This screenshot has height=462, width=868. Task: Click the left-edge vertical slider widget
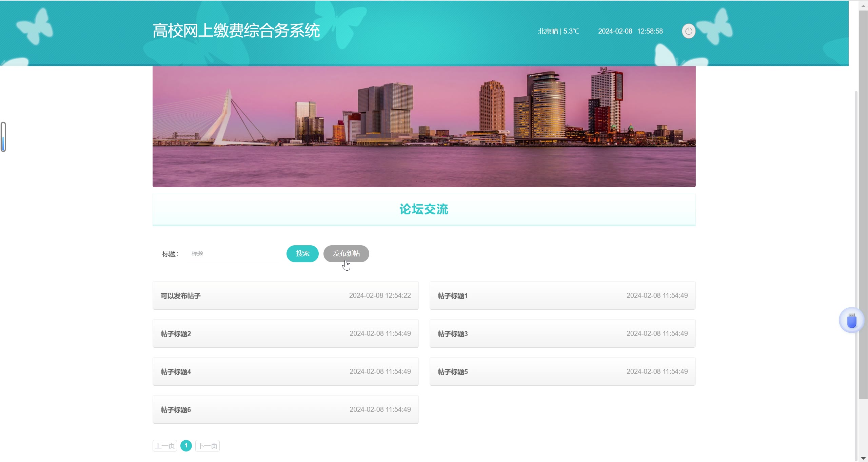tap(3, 137)
